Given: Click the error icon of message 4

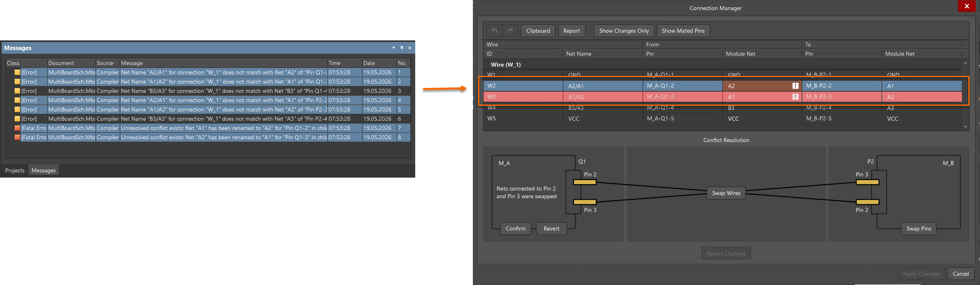Looking at the screenshot, I should [17, 100].
